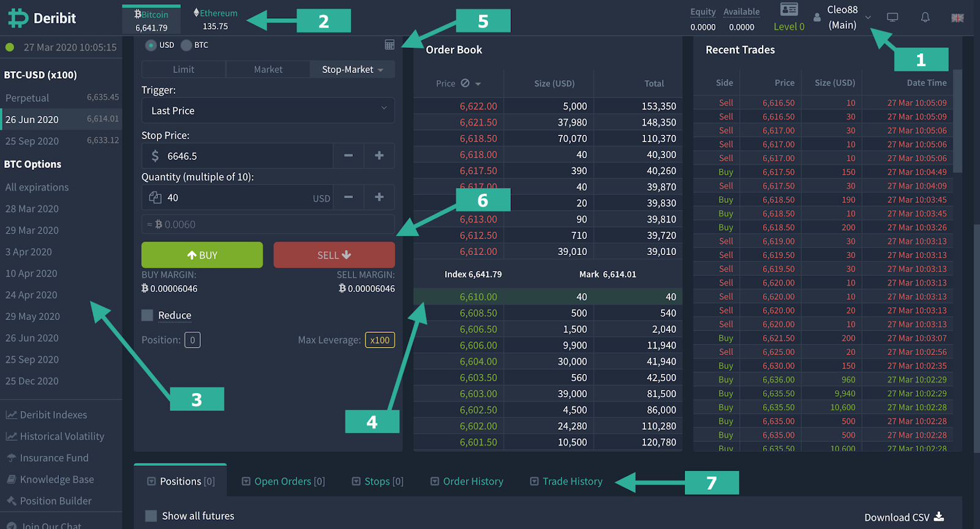Click the Stop Price input field
Screen dimensions: 980x529
tap(238, 156)
